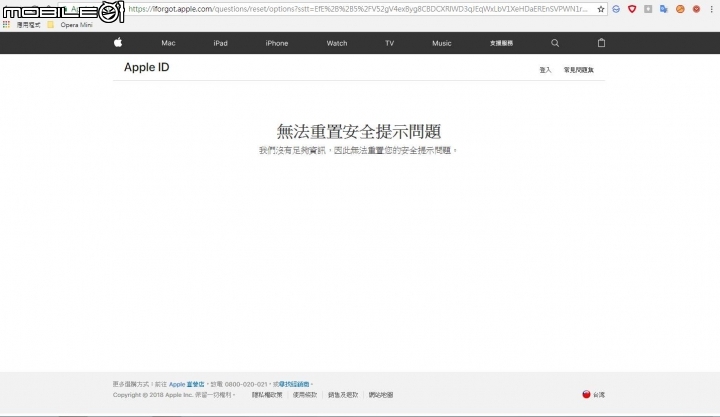Click the 無法重置安全提示問題 heading
720x417 pixels.
359,131
